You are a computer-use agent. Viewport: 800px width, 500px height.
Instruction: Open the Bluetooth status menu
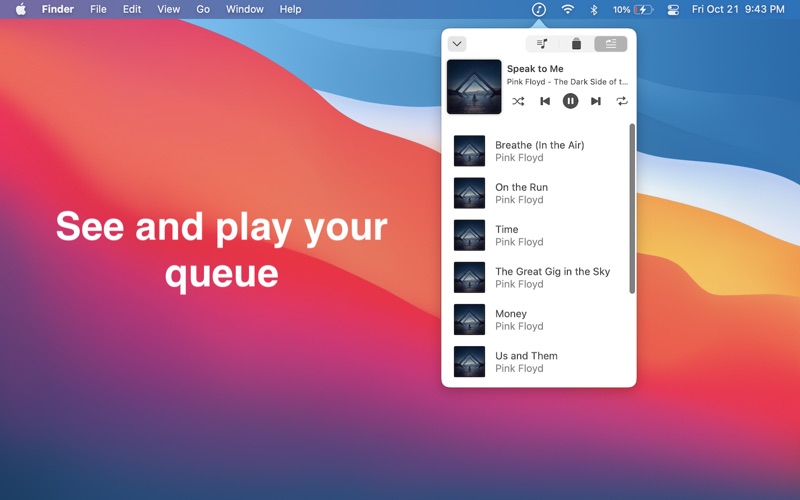(594, 9)
